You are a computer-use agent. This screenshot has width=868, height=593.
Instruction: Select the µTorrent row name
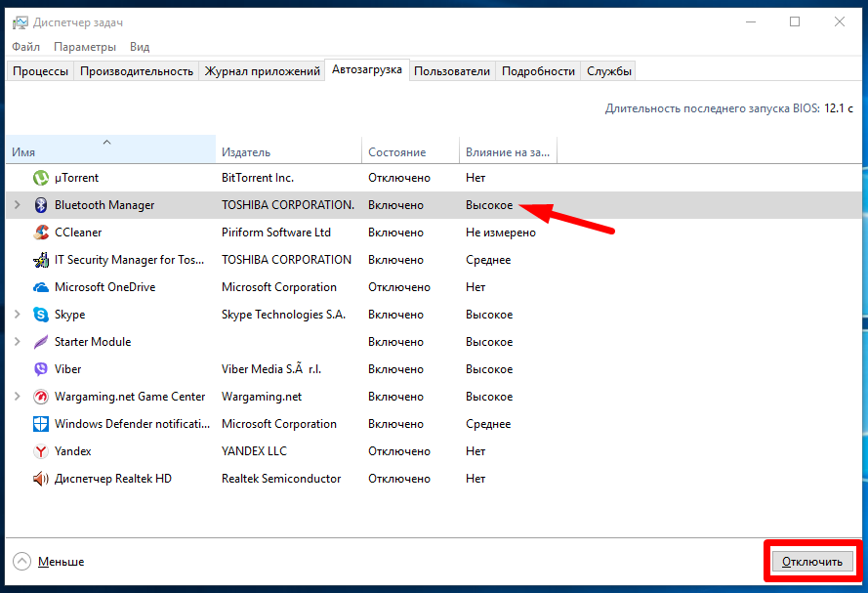(76, 178)
